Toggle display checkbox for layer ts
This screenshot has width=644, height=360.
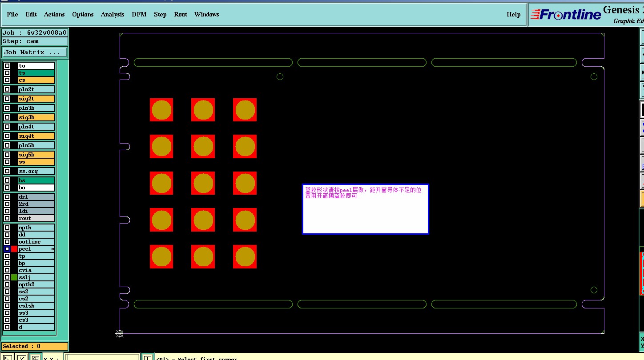click(7, 73)
